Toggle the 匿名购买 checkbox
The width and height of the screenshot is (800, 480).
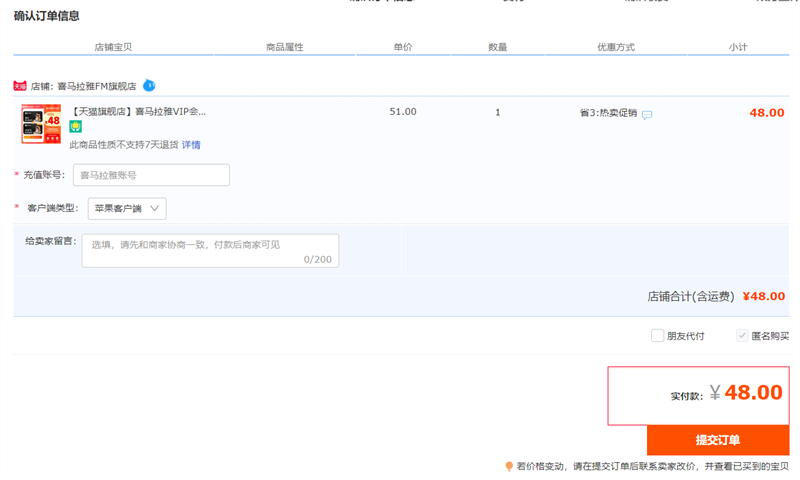point(742,336)
